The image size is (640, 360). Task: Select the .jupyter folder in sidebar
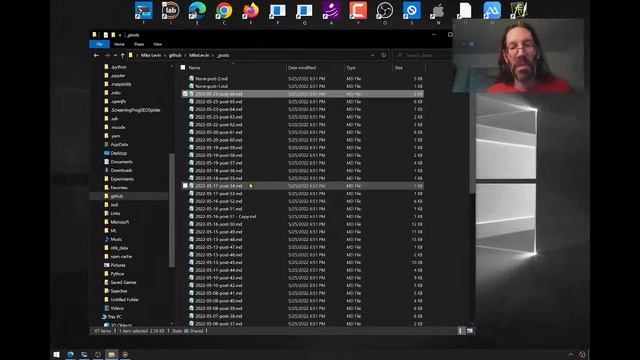(x=118, y=76)
